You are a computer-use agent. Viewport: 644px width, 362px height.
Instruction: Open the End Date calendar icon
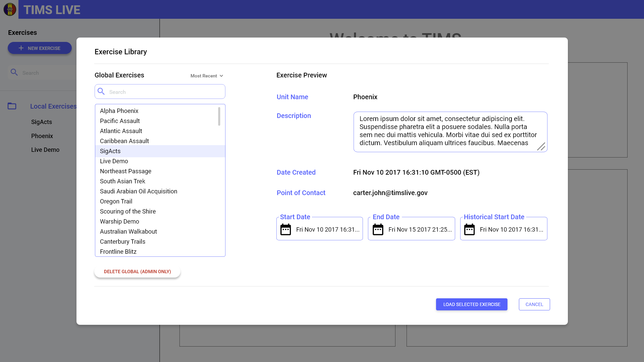[x=378, y=229]
